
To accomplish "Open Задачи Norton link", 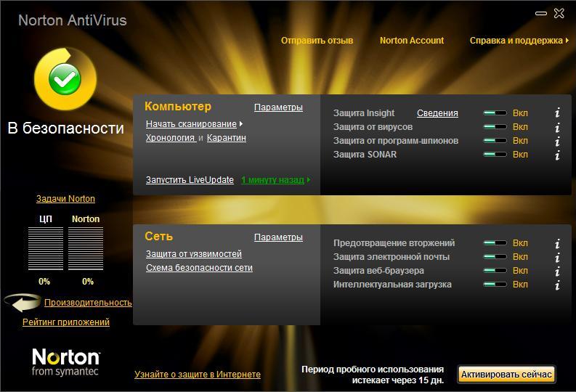I will tap(65, 199).
